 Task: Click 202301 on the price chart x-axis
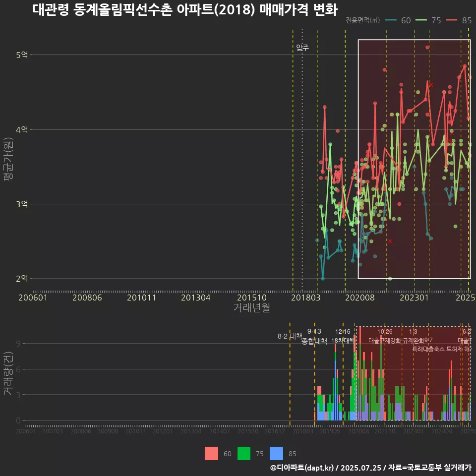(414, 297)
